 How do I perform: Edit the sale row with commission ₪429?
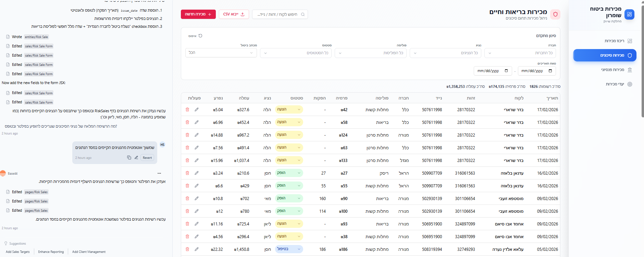click(x=197, y=186)
